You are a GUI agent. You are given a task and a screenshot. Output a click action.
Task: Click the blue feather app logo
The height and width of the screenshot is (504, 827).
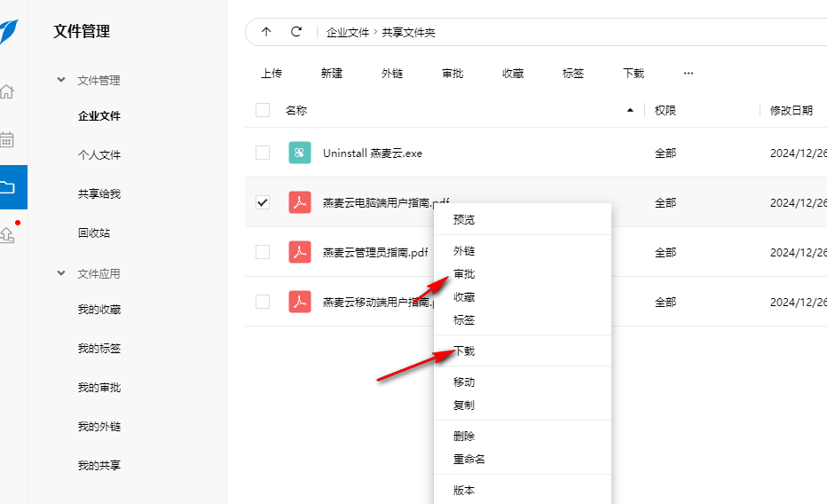click(9, 32)
